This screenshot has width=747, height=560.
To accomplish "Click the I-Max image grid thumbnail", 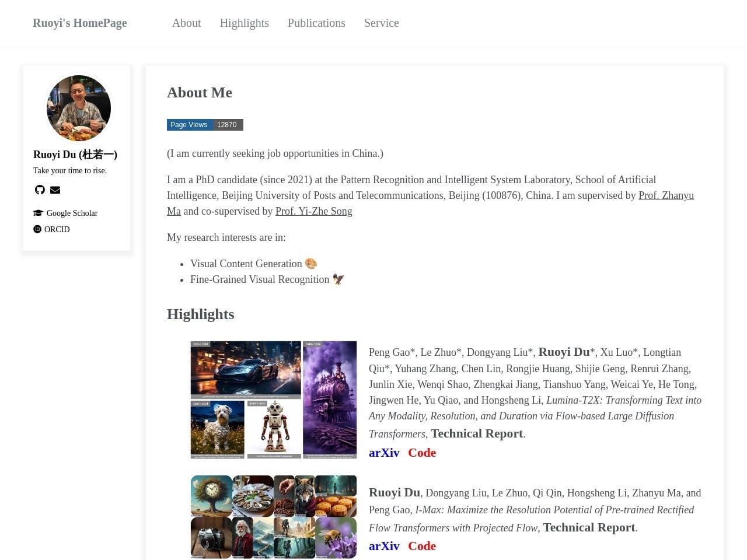I will click(273, 517).
